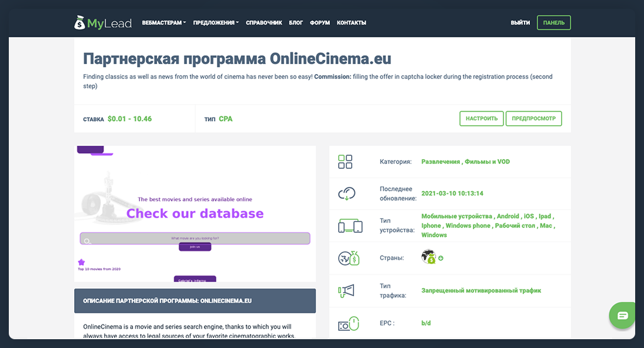Click the Панель button in header
Image resolution: width=644 pixels, height=348 pixels.
coord(553,23)
